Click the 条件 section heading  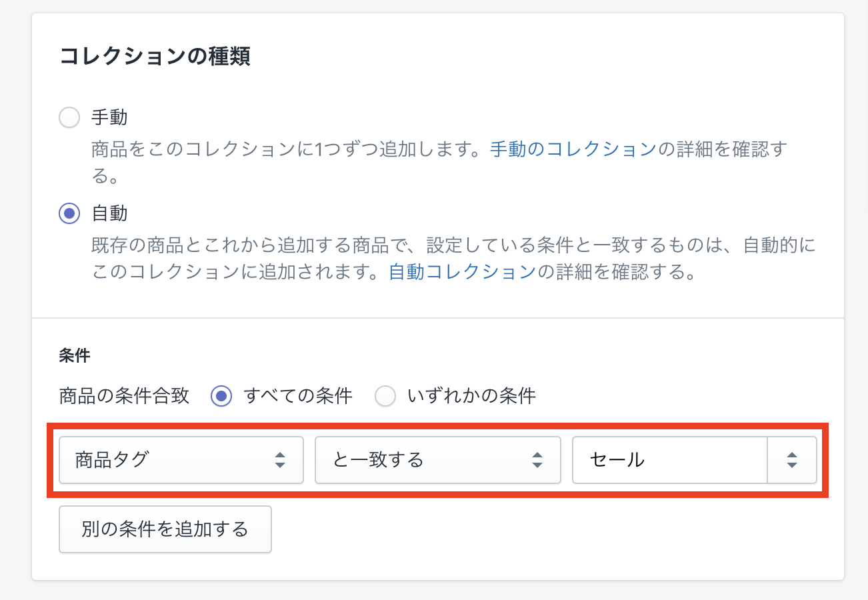75,356
